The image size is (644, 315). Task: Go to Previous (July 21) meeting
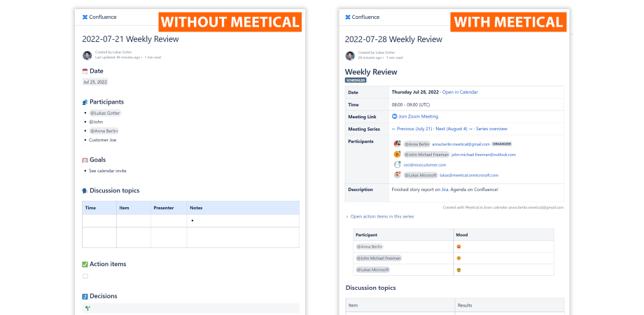tap(412, 129)
